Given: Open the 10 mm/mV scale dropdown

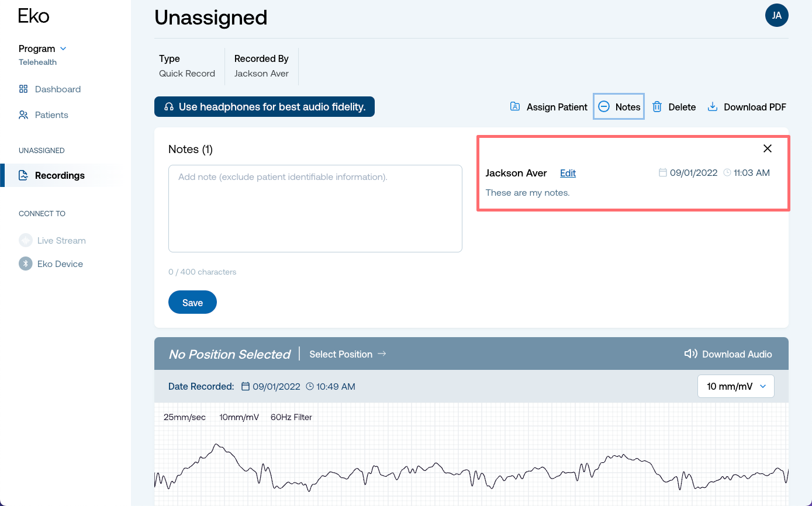Looking at the screenshot, I should coord(736,386).
